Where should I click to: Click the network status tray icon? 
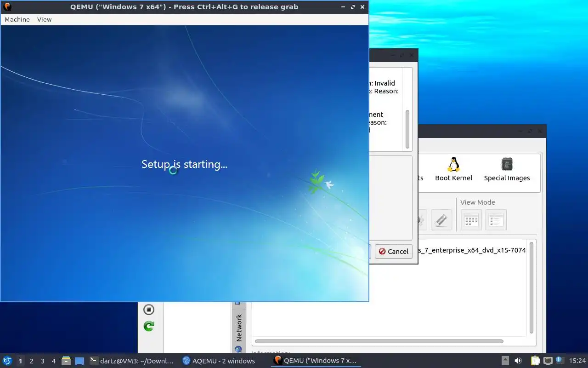548,361
